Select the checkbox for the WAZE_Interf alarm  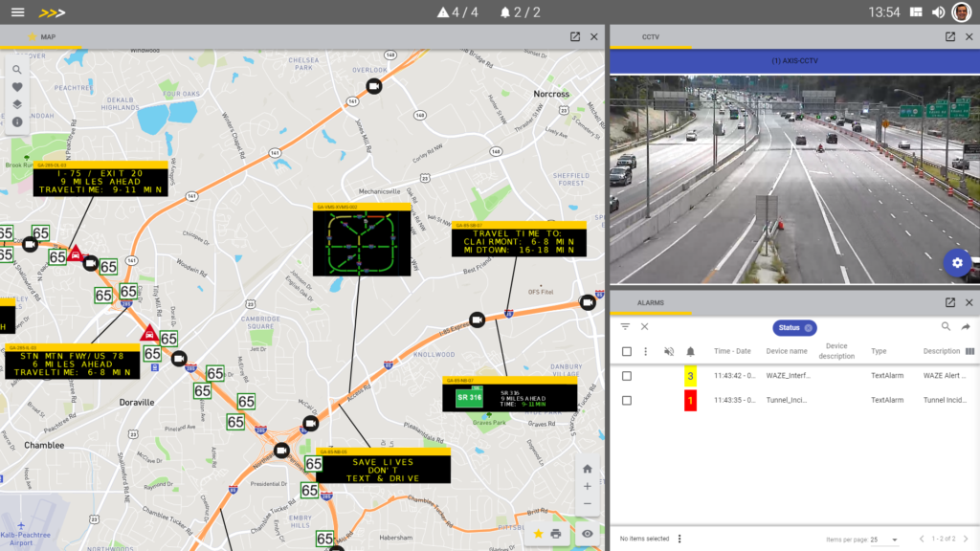coord(627,375)
